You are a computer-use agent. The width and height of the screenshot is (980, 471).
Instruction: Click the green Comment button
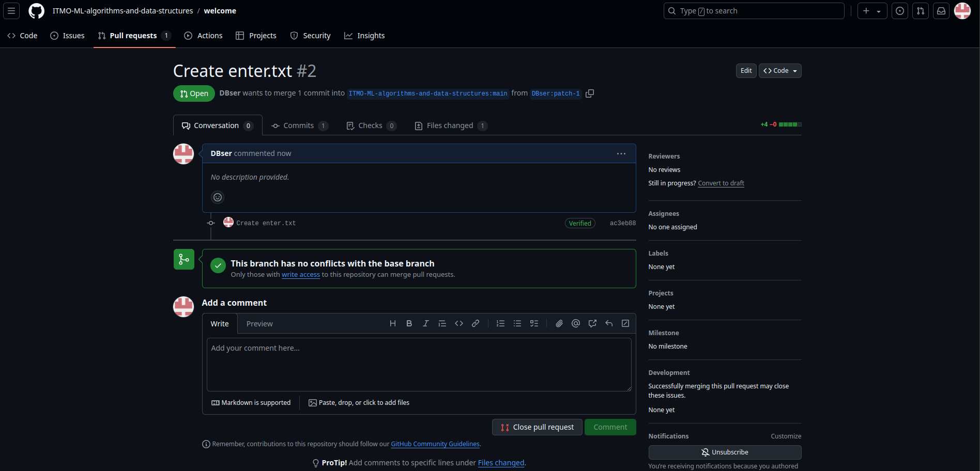tap(610, 427)
